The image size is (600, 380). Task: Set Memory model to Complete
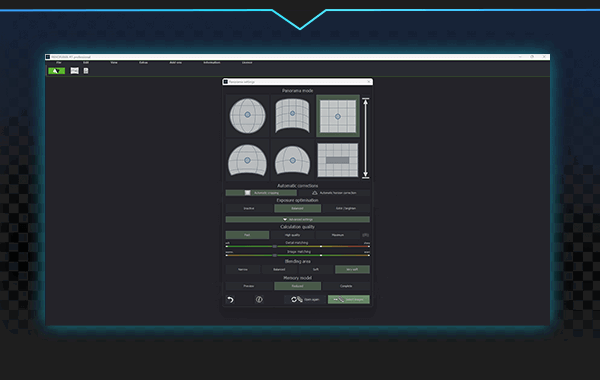346,286
